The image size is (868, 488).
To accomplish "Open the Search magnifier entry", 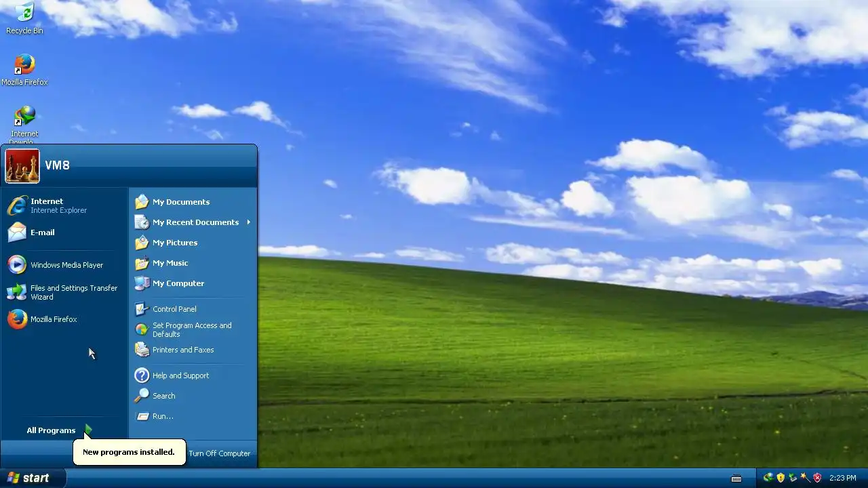I will 193,396.
